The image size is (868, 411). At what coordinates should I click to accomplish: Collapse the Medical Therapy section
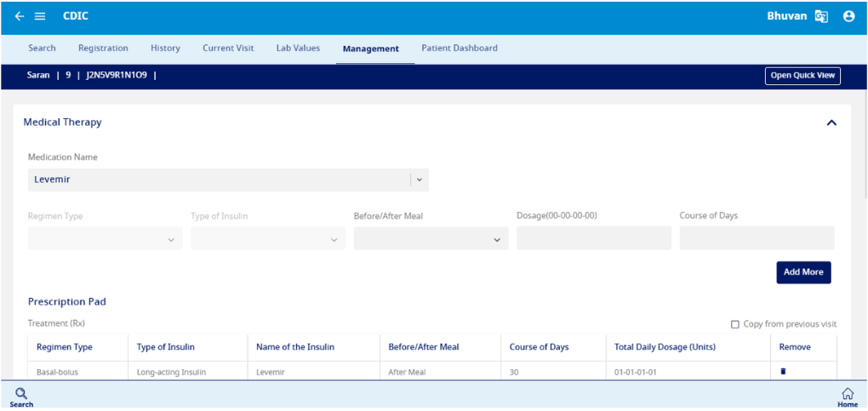point(831,123)
